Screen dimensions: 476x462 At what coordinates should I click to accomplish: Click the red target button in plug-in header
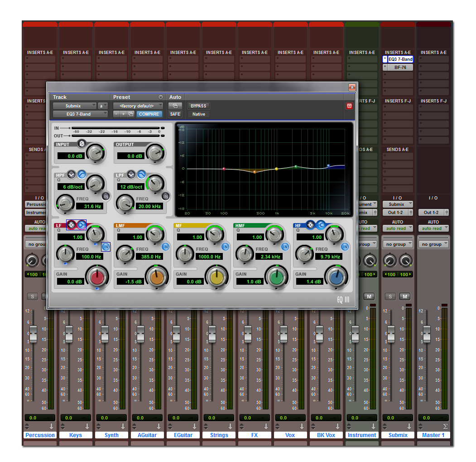(349, 106)
